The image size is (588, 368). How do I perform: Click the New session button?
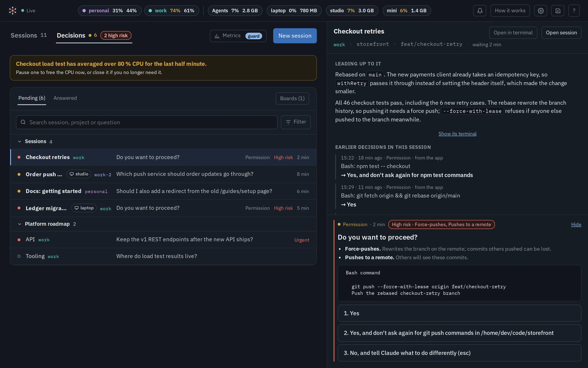295,36
